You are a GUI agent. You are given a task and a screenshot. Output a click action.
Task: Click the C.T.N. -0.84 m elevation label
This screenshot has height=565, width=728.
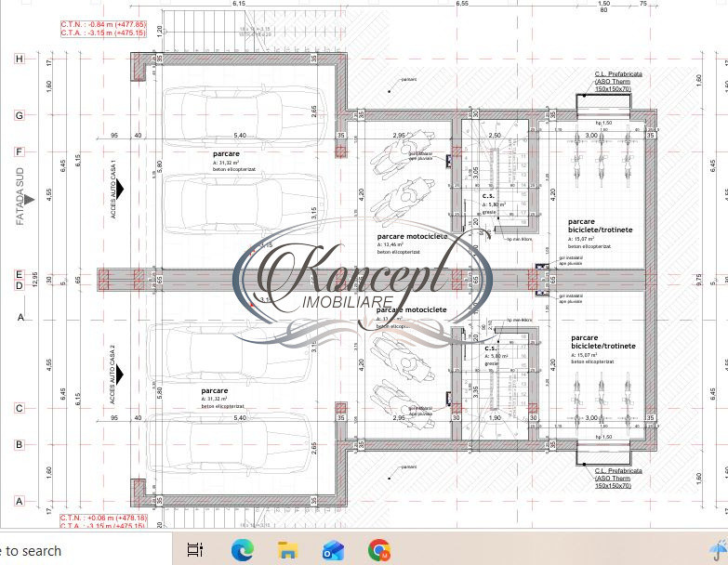(103, 24)
